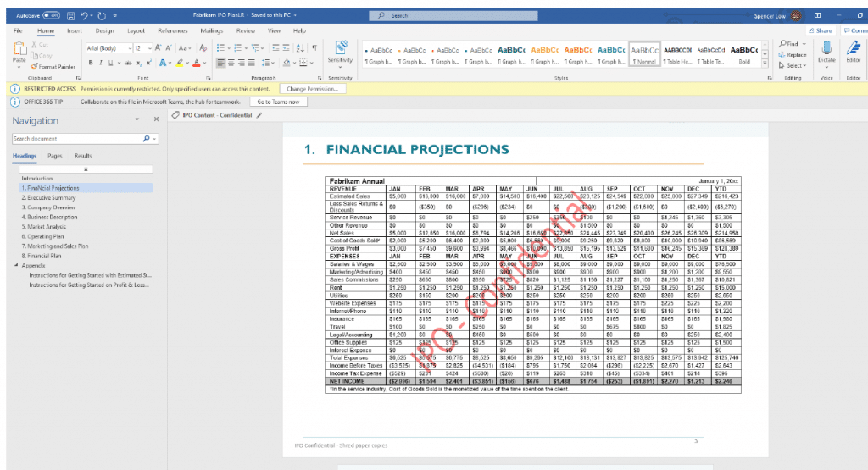Viewport: 868px width, 470px height.
Task: Decrease paragraph indent
Action: point(275,48)
